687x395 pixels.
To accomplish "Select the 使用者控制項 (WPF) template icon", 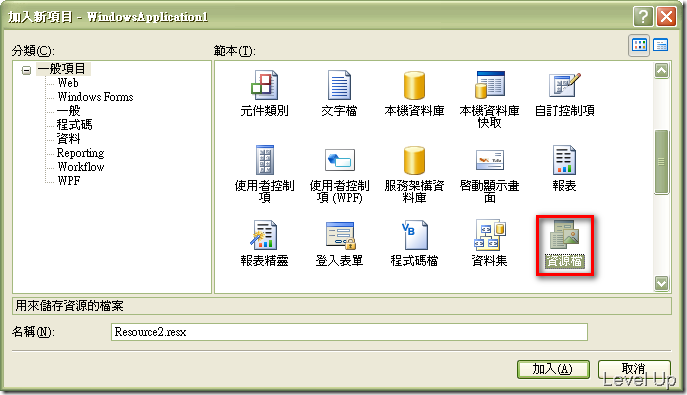I will click(339, 160).
